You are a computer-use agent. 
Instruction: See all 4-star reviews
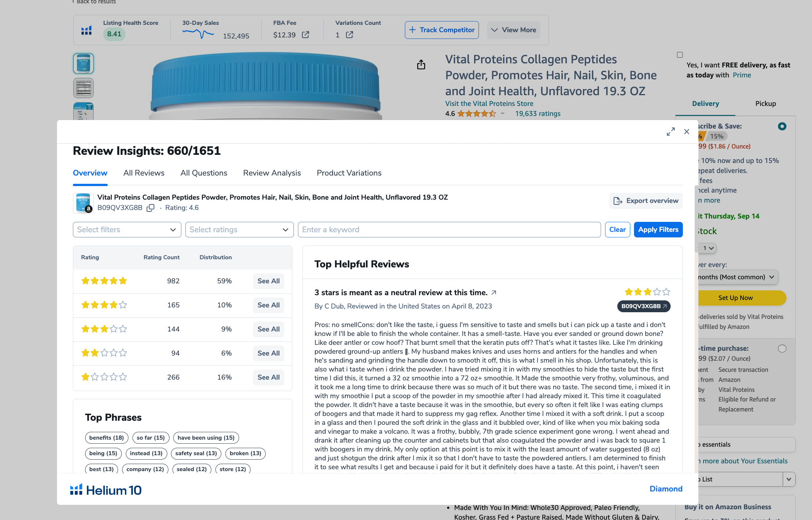pos(269,305)
